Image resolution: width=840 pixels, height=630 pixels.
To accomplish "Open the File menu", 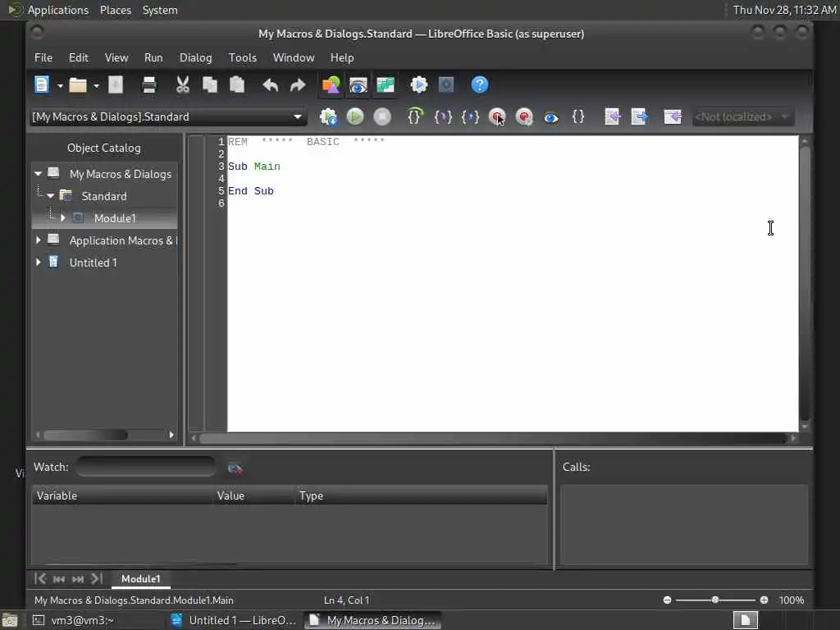I will 43,58.
